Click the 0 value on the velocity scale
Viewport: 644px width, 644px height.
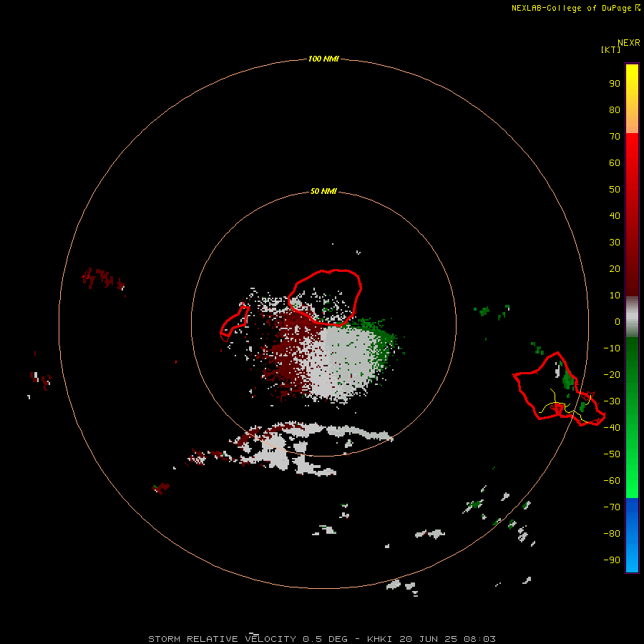(x=618, y=321)
